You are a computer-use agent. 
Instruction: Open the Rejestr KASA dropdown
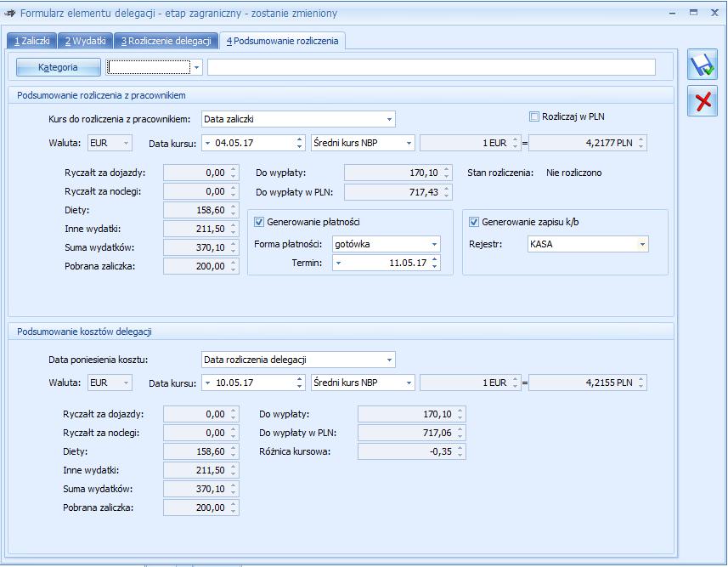click(642, 244)
